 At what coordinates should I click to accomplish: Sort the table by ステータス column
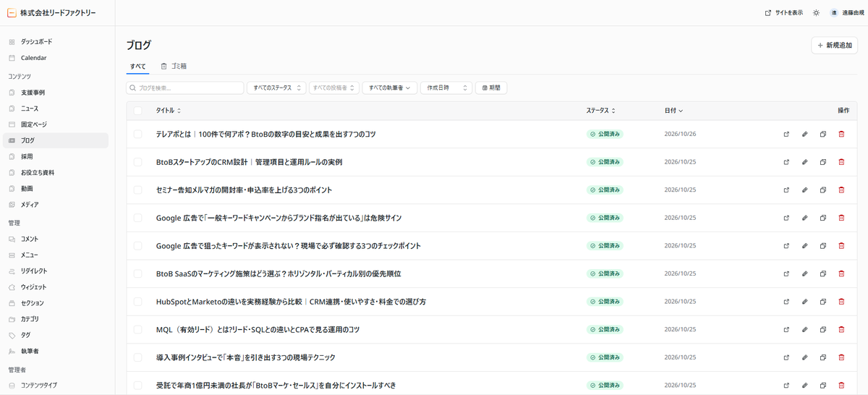click(x=601, y=111)
